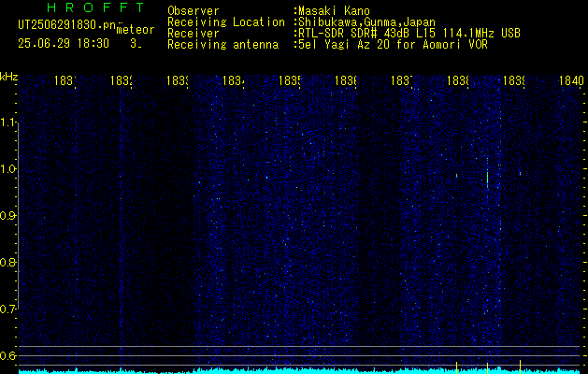
Task: Click the middle yellow meteor marker at bottom
Action: 487,367
